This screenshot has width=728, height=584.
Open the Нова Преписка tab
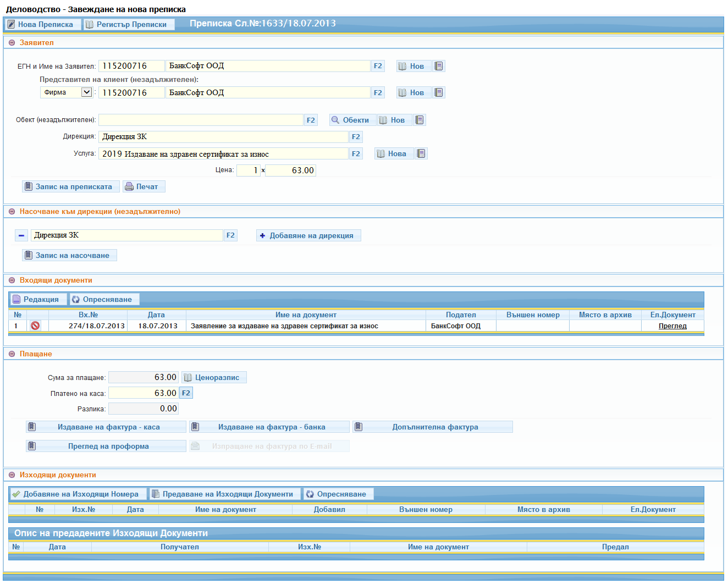tap(43, 24)
